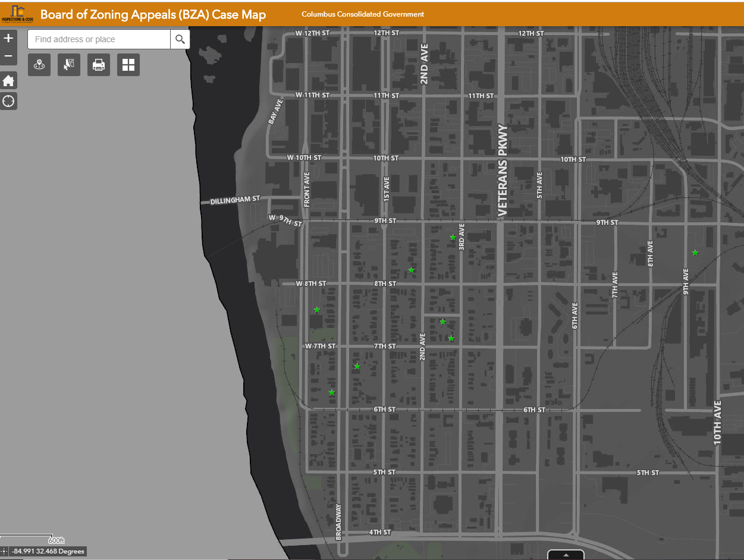
Task: Focus the 'Find address or place' search box
Action: point(99,39)
